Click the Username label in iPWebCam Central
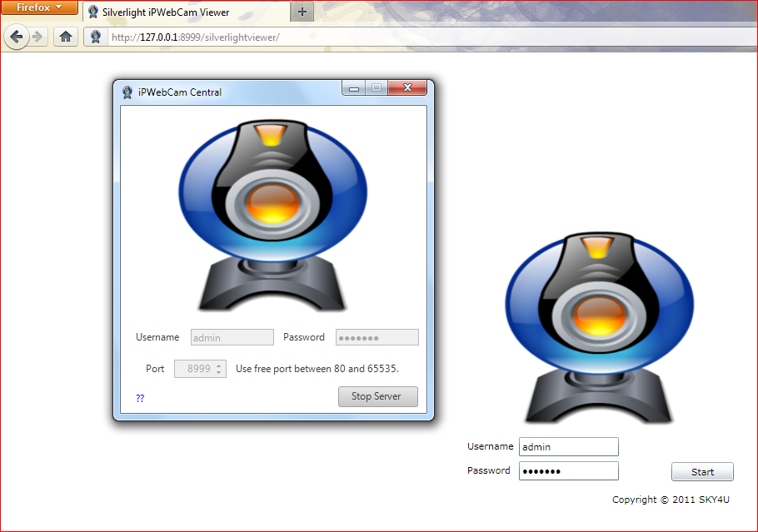Viewport: 758px width, 532px height. coord(157,337)
